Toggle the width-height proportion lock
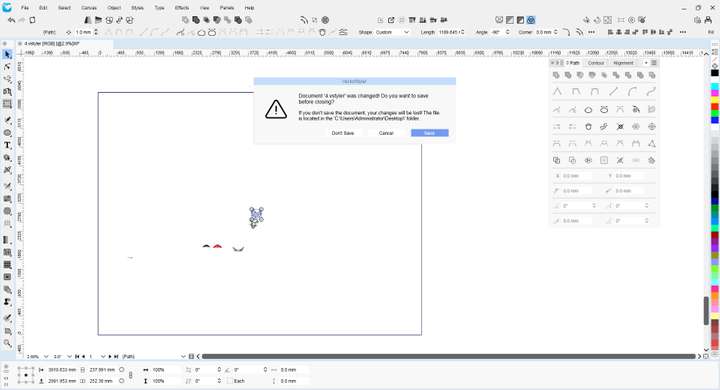Image resolution: width=720 pixels, height=390 pixels. pyautogui.click(x=131, y=375)
